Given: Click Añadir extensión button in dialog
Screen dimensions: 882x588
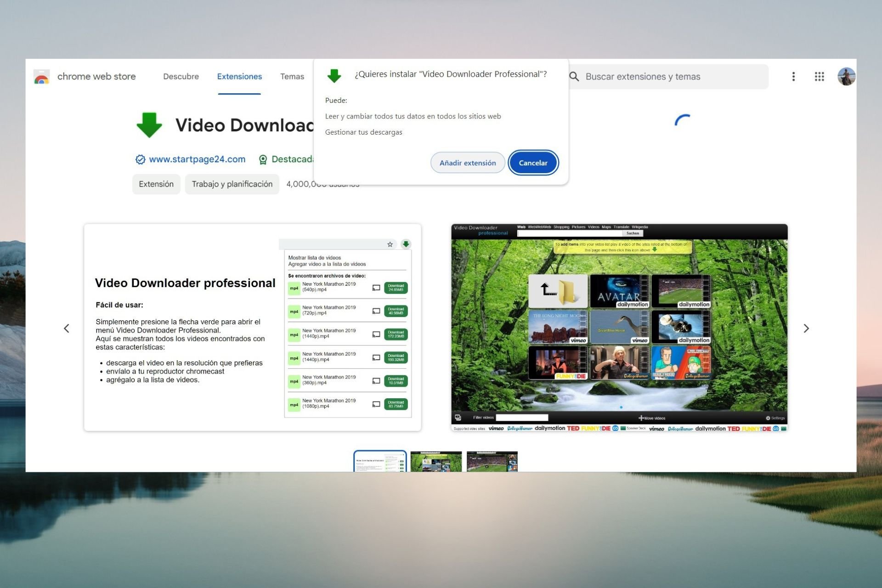Looking at the screenshot, I should click(x=468, y=163).
